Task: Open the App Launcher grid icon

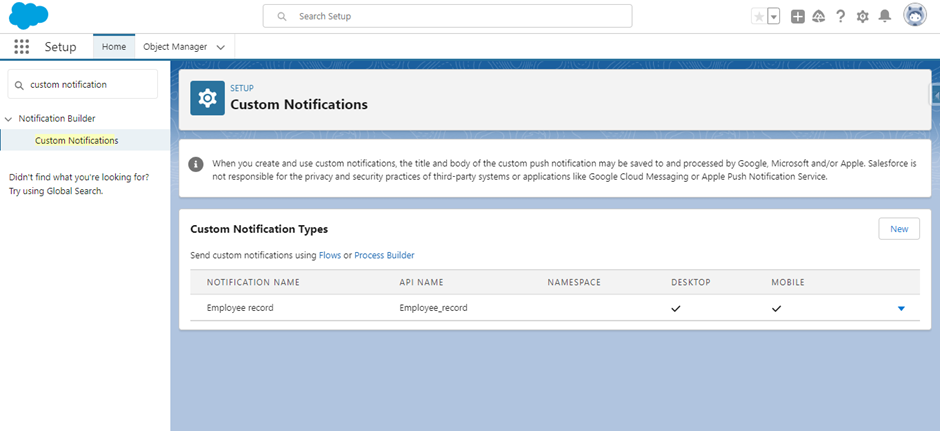Action: (x=22, y=47)
